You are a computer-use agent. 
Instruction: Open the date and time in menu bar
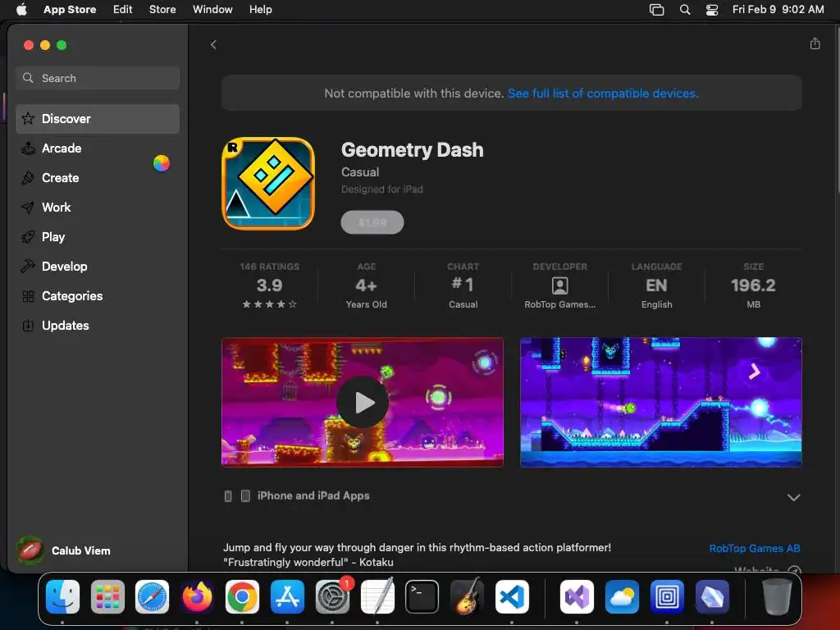coord(778,9)
